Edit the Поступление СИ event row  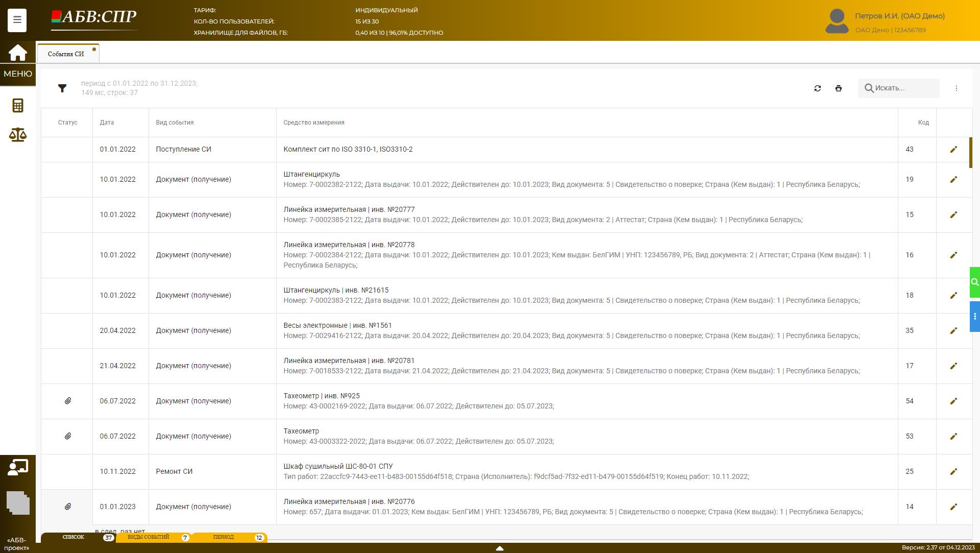coord(953,150)
